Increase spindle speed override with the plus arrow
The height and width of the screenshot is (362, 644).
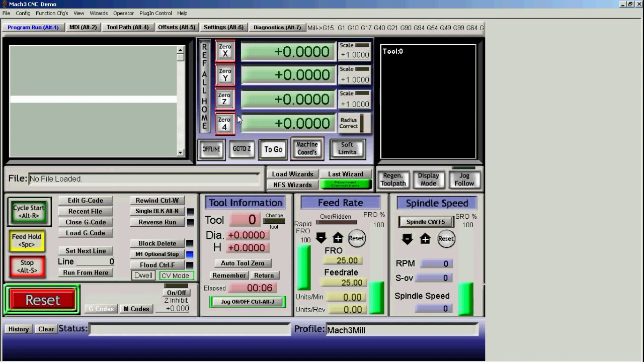coord(425,239)
